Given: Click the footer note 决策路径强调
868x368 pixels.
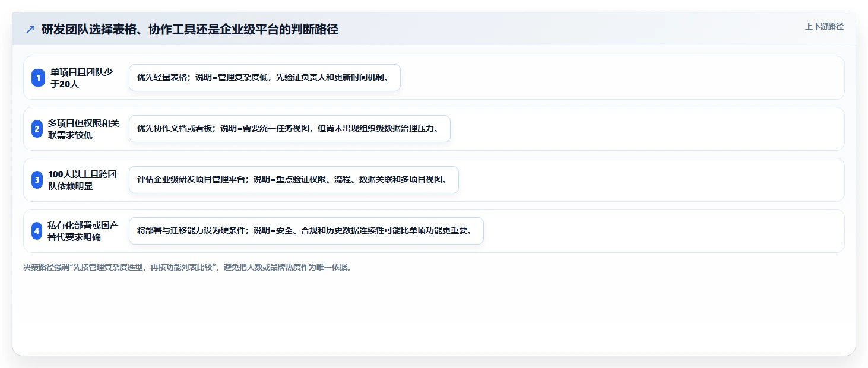Looking at the screenshot, I should (x=188, y=267).
